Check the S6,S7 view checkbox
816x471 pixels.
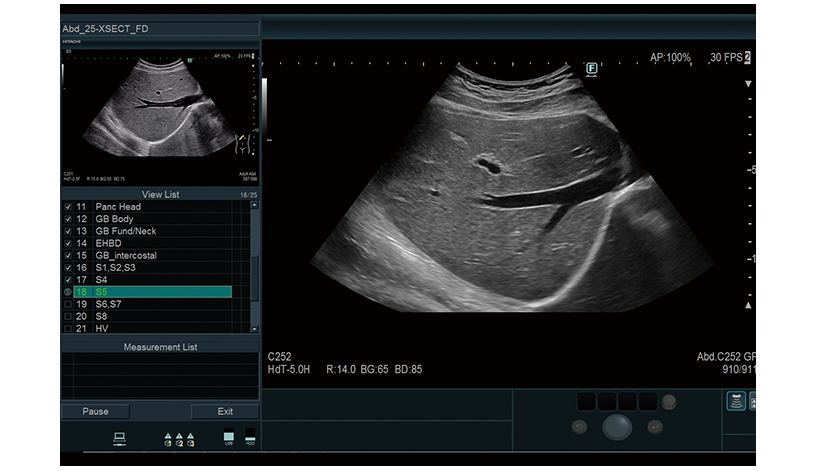[x=67, y=304]
